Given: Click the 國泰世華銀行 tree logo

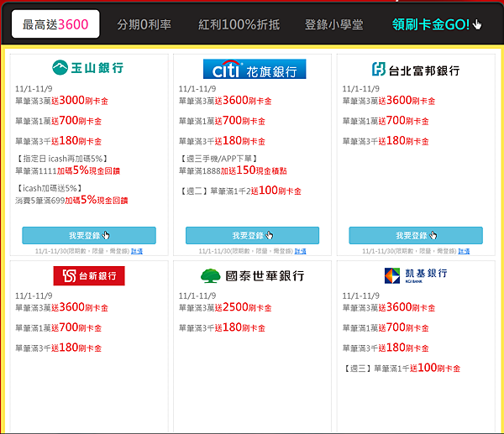Looking at the screenshot, I should click(x=252, y=275).
